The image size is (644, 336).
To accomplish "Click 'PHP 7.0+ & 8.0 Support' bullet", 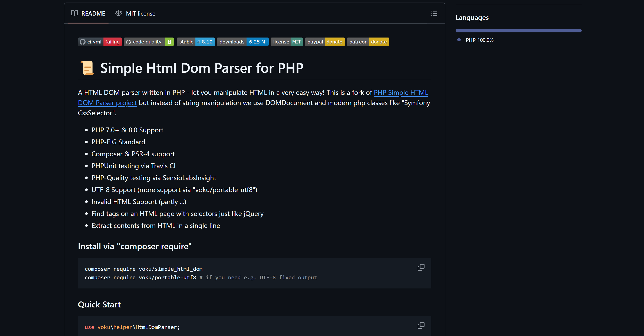I will point(127,130).
